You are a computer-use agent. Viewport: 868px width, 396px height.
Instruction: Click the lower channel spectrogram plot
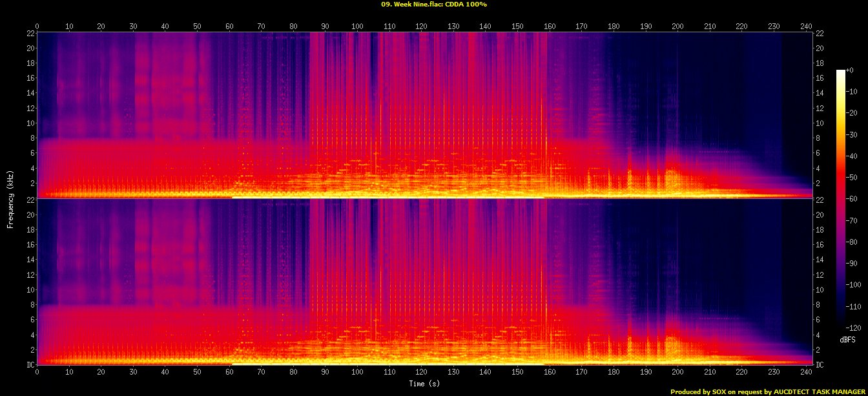425,282
